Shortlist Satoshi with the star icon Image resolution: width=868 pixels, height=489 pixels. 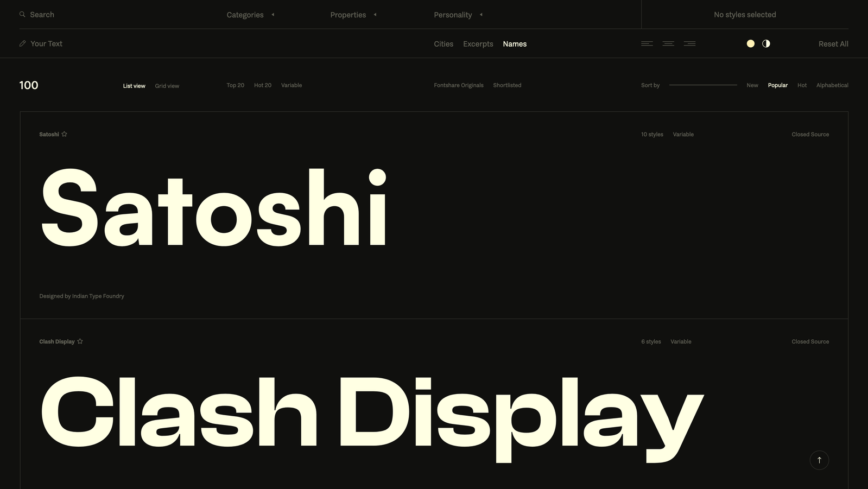[64, 134]
